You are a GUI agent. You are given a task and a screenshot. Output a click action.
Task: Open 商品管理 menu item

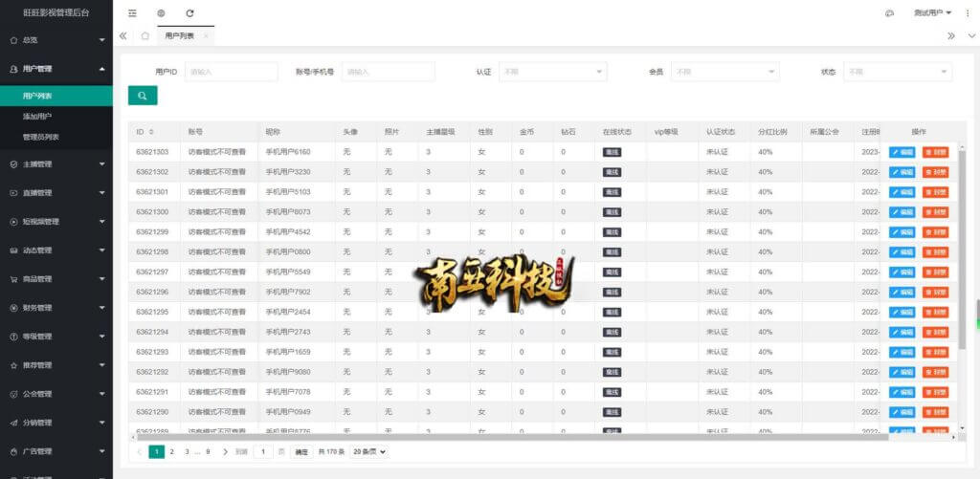click(56, 279)
